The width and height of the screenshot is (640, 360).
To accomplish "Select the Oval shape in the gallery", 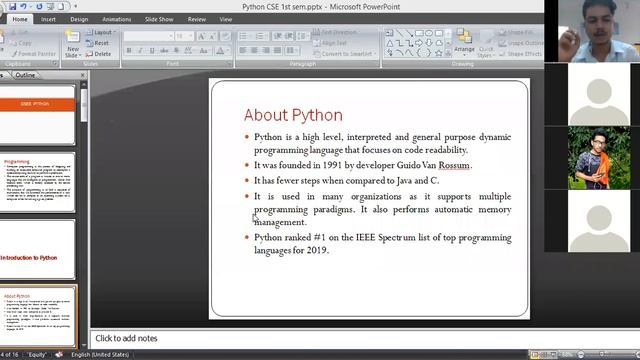I will click(429, 33).
